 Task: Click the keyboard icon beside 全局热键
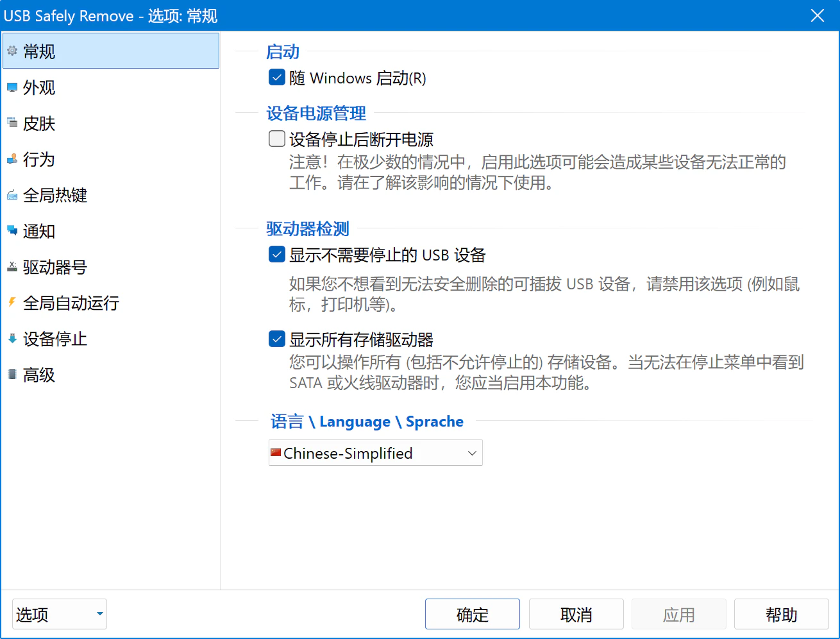click(12, 195)
